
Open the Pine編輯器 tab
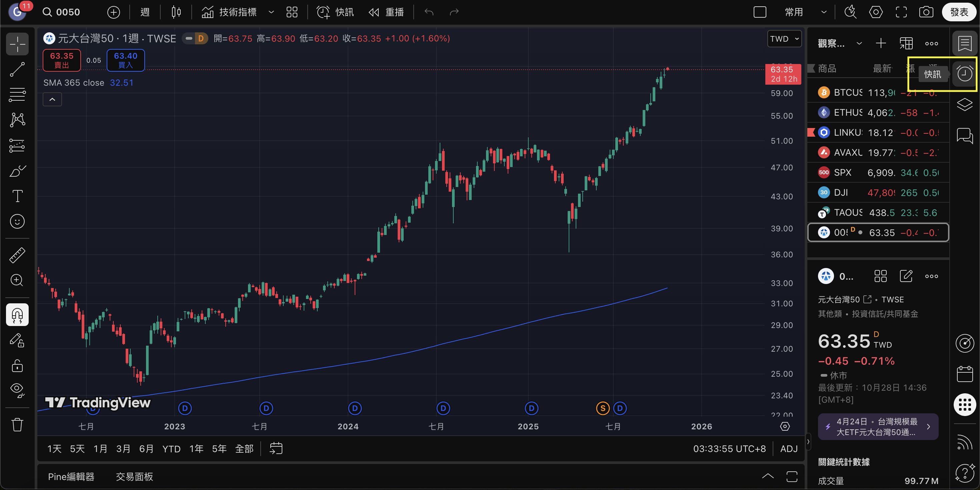71,477
